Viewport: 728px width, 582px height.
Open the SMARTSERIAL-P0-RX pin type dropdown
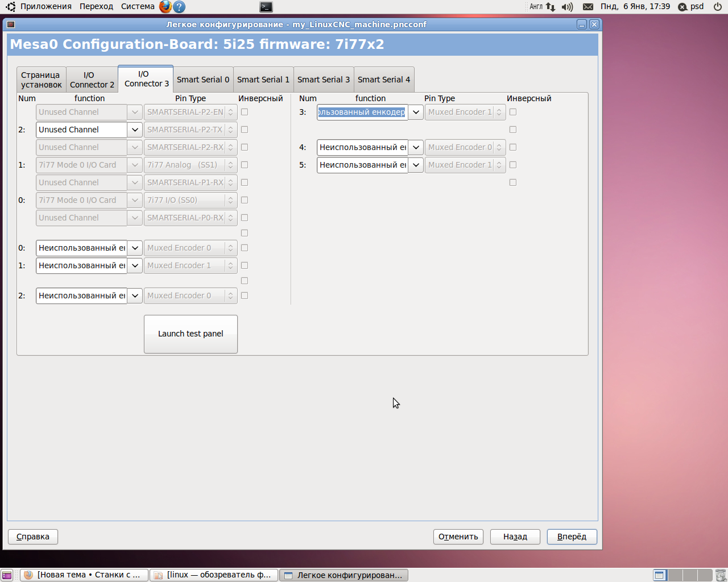point(191,218)
